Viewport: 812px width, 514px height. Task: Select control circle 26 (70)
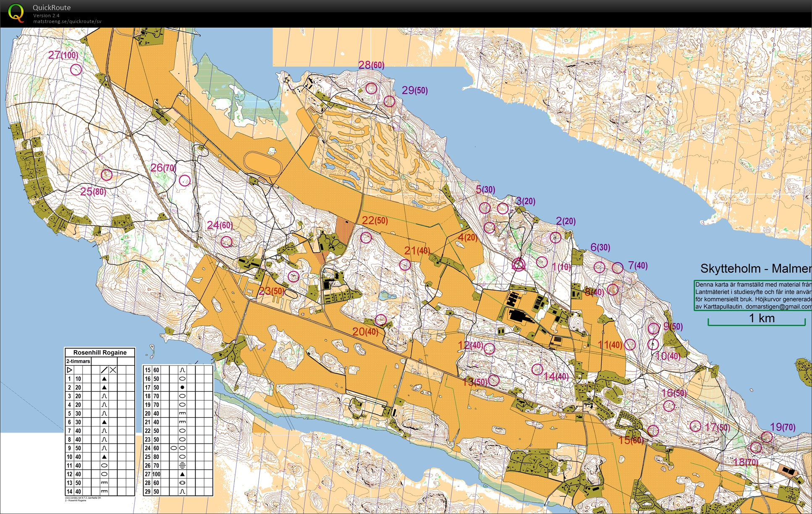[185, 181]
